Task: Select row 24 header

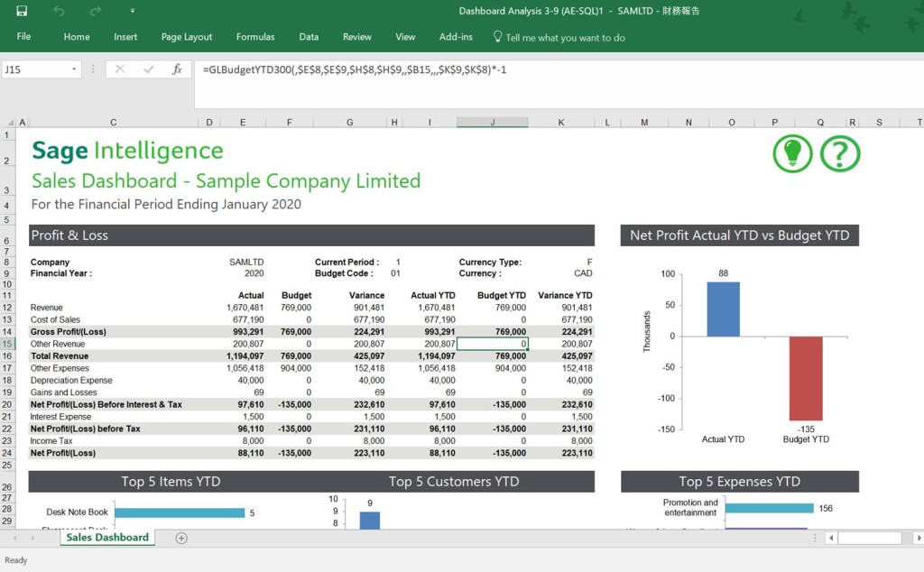Action: (7, 453)
